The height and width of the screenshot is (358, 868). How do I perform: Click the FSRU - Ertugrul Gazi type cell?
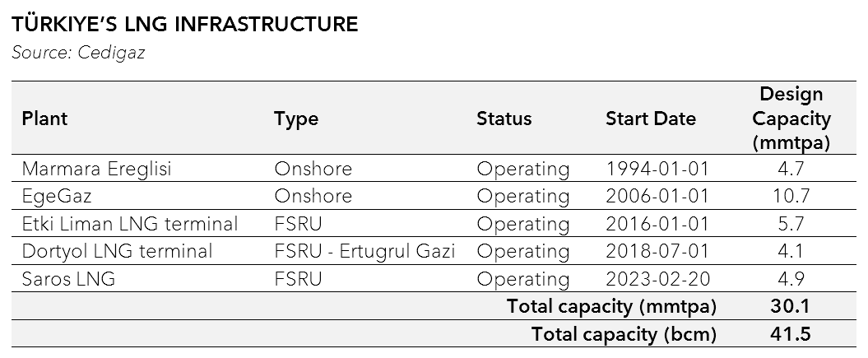(x=364, y=251)
